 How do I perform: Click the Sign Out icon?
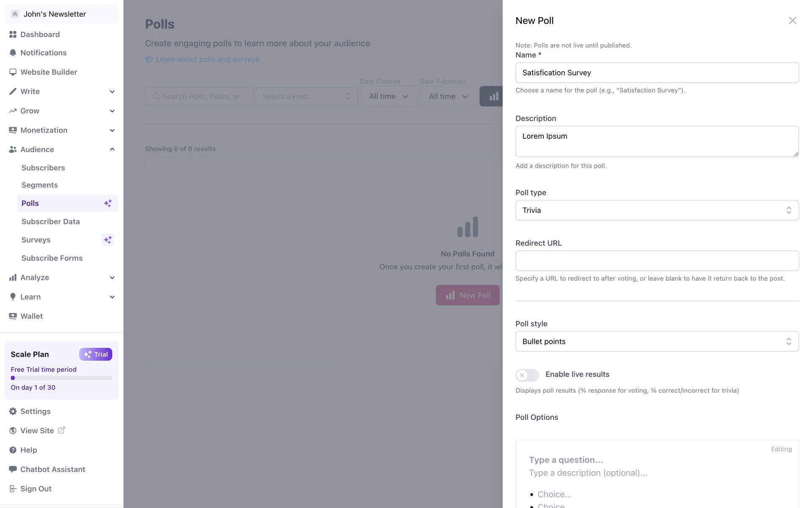click(13, 489)
